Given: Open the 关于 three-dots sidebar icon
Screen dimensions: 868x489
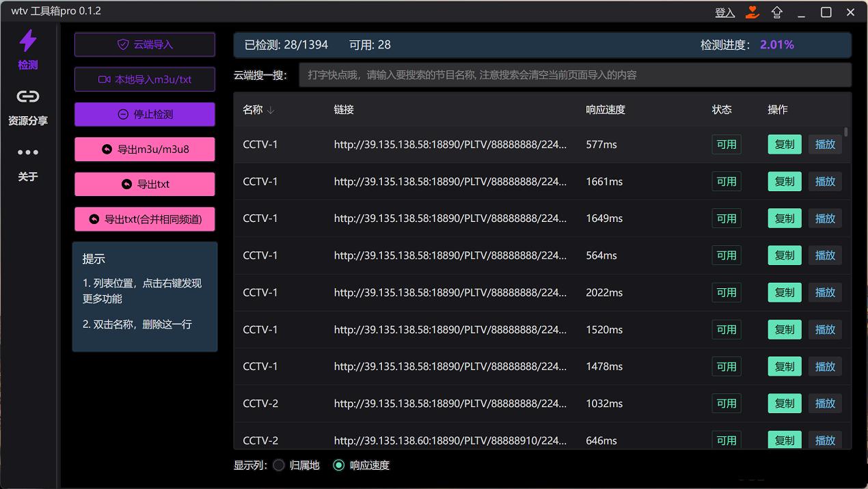Looking at the screenshot, I should 28,152.
